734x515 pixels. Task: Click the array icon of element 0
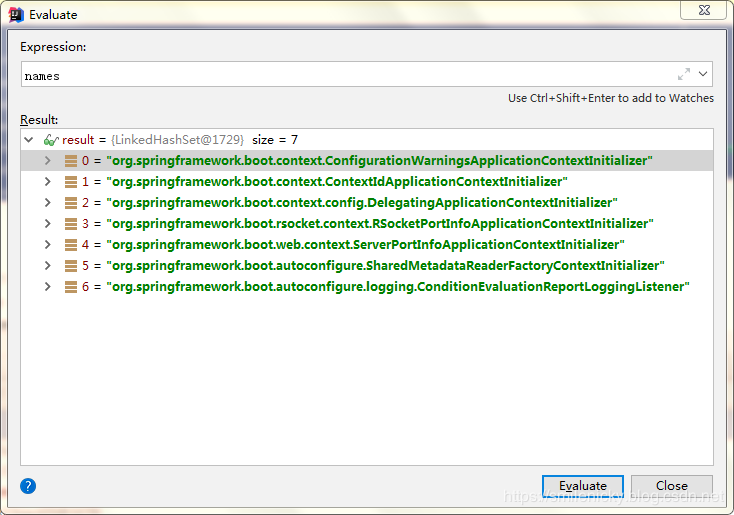[x=71, y=161]
